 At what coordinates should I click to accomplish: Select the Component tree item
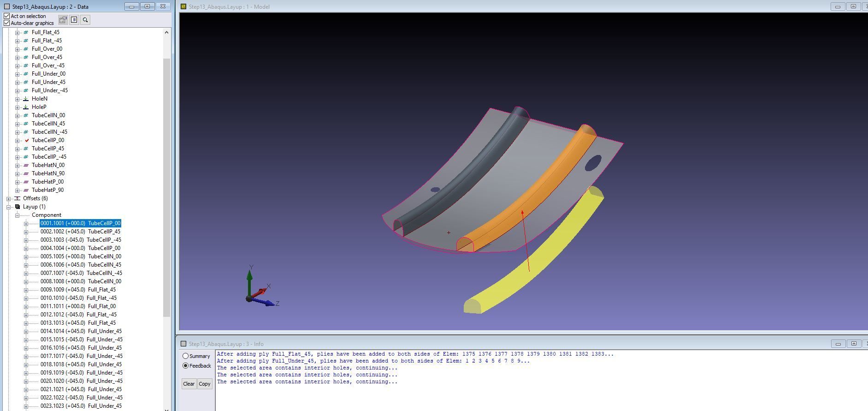pos(46,215)
